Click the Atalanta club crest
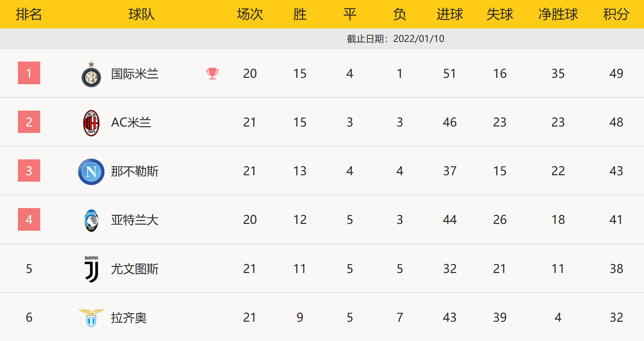Screen dimensions: 644x341 pyautogui.click(x=91, y=220)
